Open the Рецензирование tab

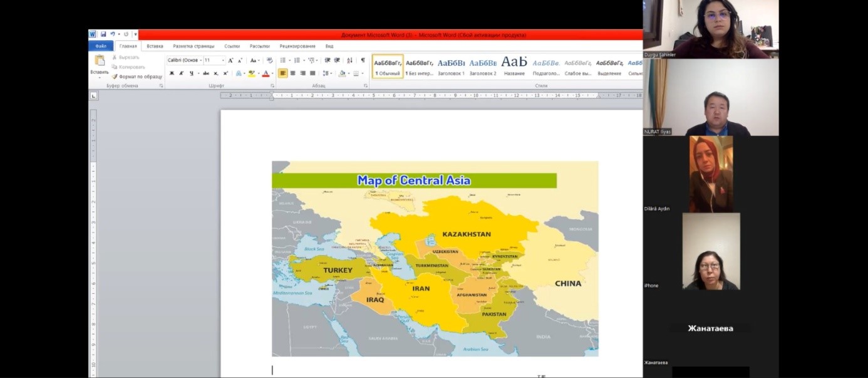click(x=297, y=46)
